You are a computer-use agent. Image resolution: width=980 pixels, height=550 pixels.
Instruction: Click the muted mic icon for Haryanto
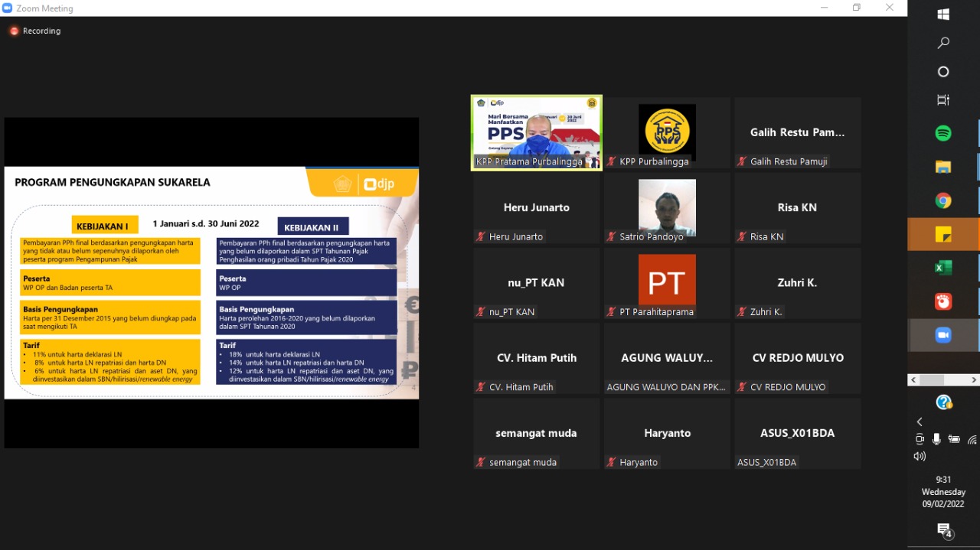tap(611, 463)
